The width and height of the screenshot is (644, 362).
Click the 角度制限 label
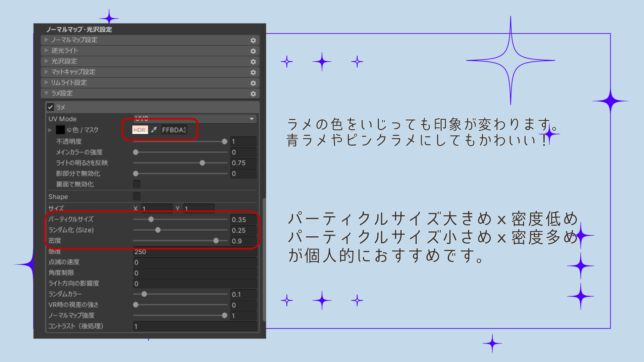(x=61, y=273)
